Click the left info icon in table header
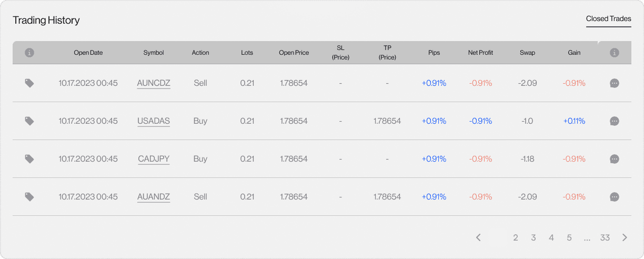 pyautogui.click(x=29, y=53)
